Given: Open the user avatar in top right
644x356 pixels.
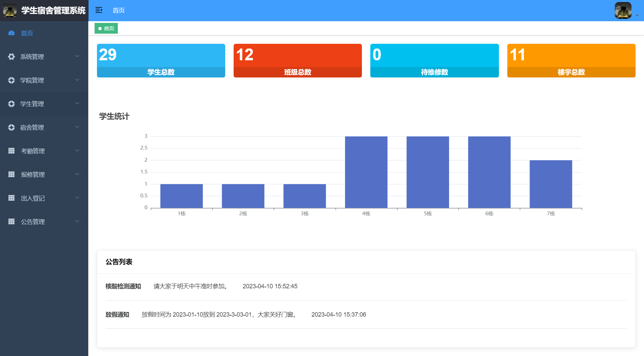Looking at the screenshot, I should (623, 10).
